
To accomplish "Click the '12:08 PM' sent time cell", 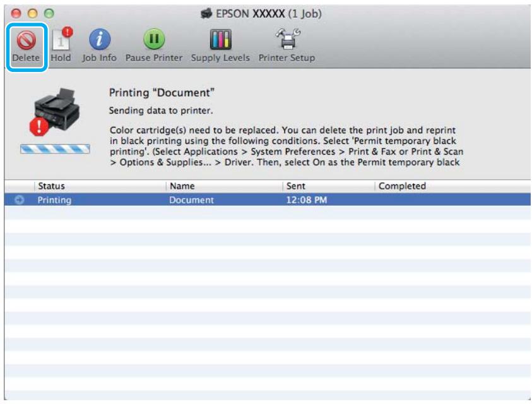I will (x=307, y=200).
